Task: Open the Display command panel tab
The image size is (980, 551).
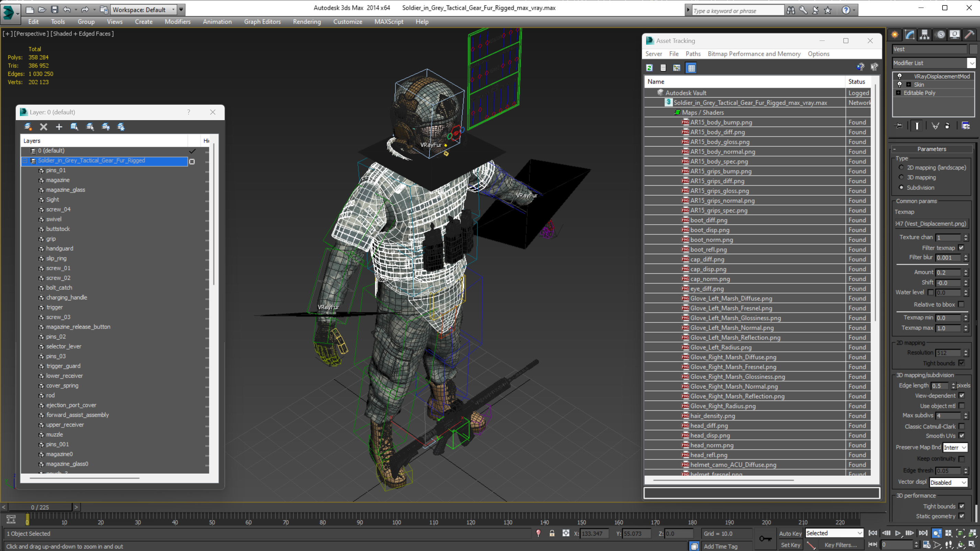Action: coord(955,35)
